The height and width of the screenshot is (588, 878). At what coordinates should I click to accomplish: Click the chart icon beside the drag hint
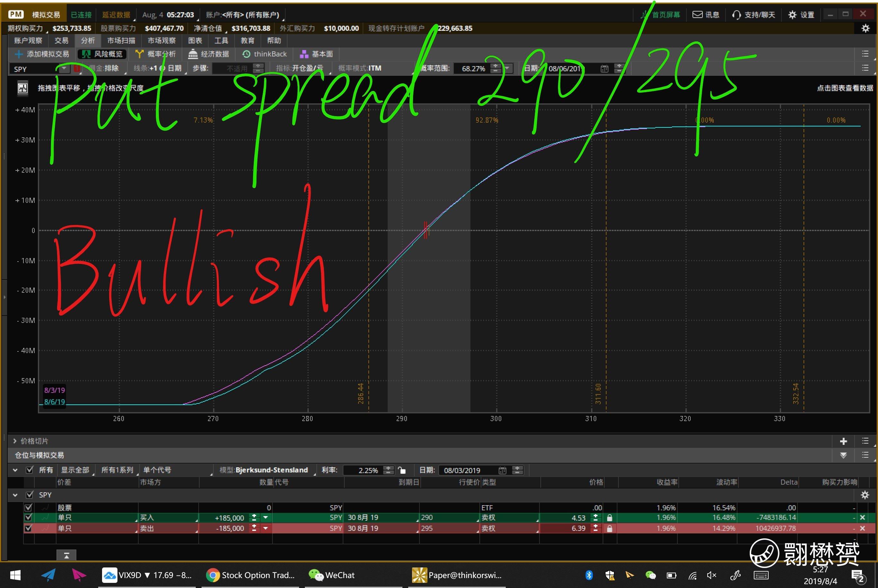(x=23, y=89)
